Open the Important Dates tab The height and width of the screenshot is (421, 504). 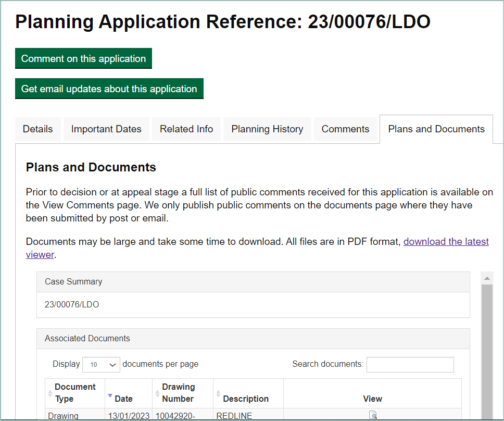pos(106,129)
